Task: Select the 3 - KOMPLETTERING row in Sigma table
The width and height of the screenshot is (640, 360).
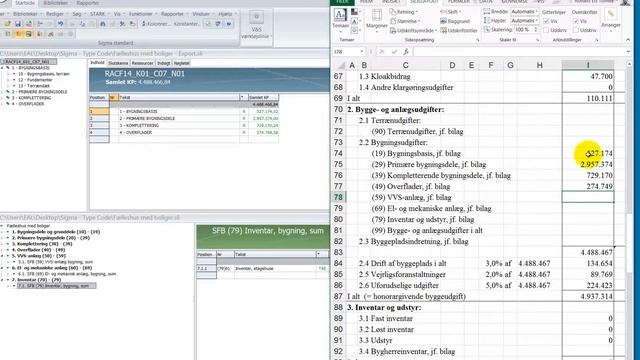Action: (x=184, y=125)
